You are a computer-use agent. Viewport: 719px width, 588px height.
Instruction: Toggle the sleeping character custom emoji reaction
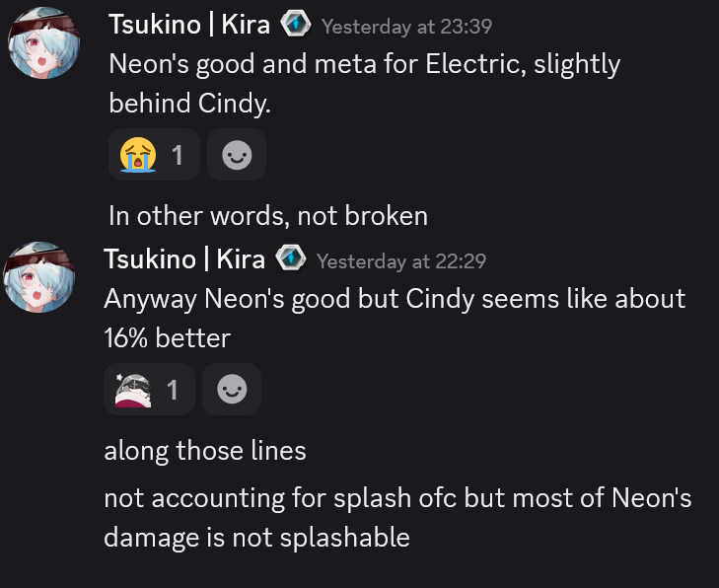coord(150,390)
